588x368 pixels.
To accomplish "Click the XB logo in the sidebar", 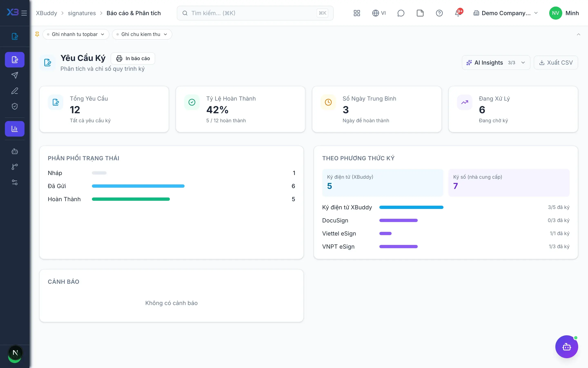I will 12,12.
